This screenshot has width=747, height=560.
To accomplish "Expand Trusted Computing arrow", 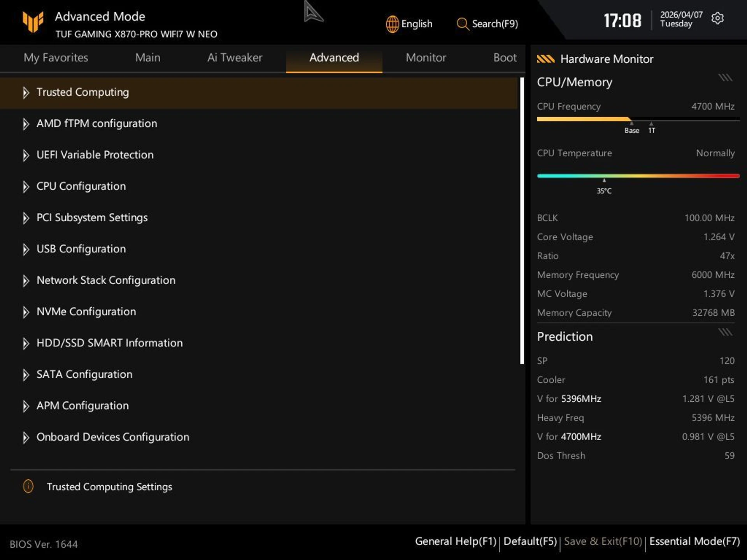I will point(26,93).
